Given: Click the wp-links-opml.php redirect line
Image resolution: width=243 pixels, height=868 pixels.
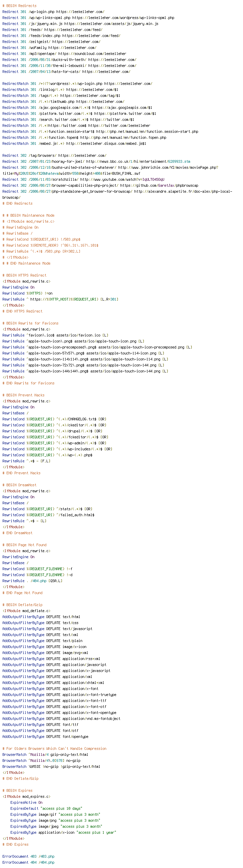Looking at the screenshot, I should pos(88,18).
